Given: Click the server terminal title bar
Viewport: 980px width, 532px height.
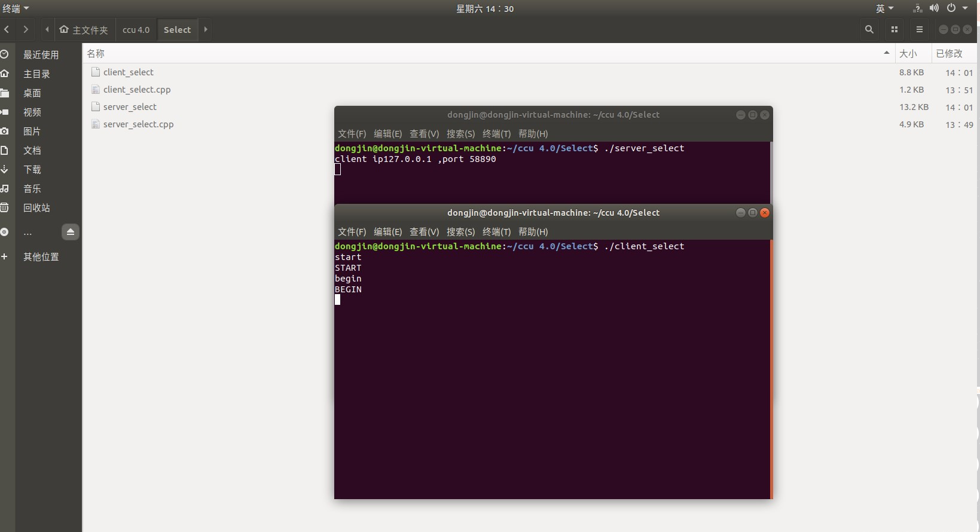Looking at the screenshot, I should [x=553, y=115].
